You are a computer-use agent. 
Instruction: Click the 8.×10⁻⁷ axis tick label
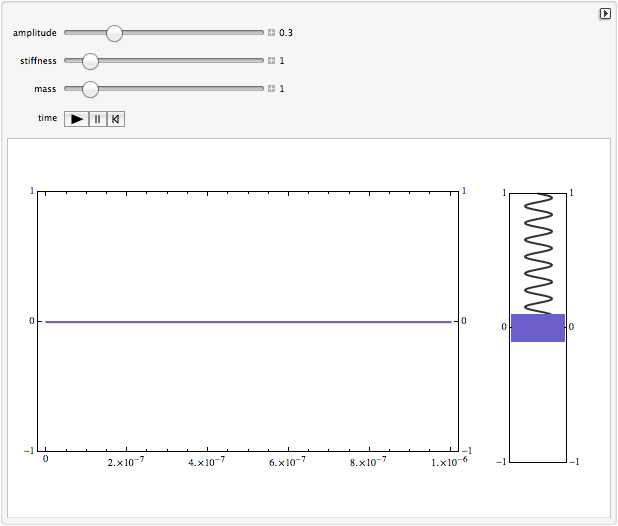[368, 462]
